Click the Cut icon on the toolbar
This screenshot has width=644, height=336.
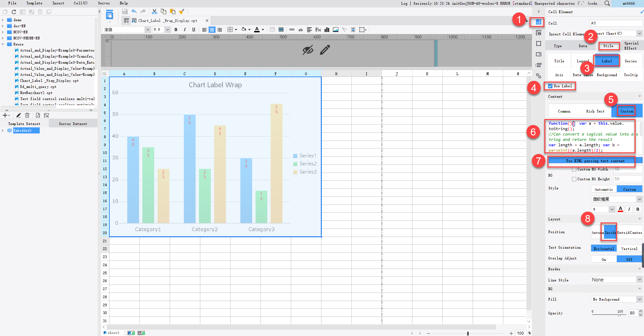[x=155, y=11]
